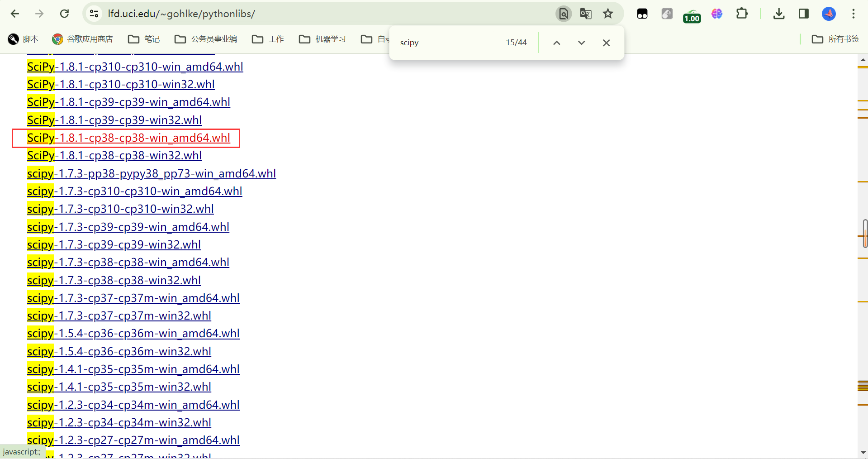The height and width of the screenshot is (459, 868).
Task: Toggle the browser side panel
Action: click(x=804, y=14)
